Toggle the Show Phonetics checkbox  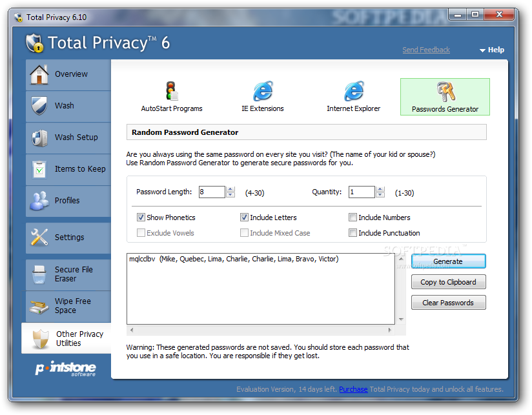point(141,218)
